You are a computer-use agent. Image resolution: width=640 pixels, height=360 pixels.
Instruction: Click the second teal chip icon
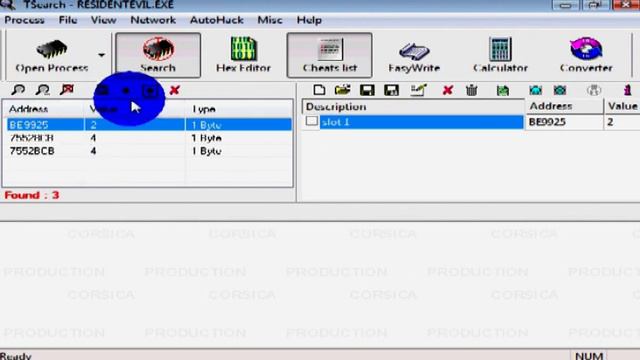(560, 90)
